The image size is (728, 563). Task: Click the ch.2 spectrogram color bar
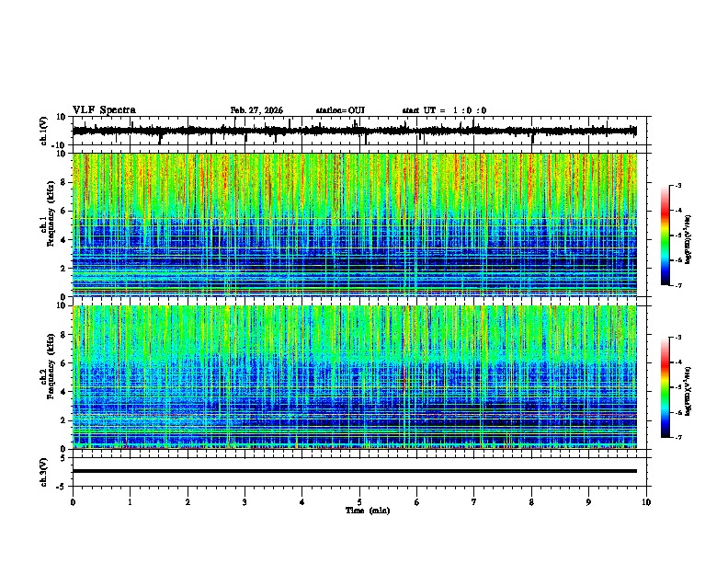tap(665, 387)
